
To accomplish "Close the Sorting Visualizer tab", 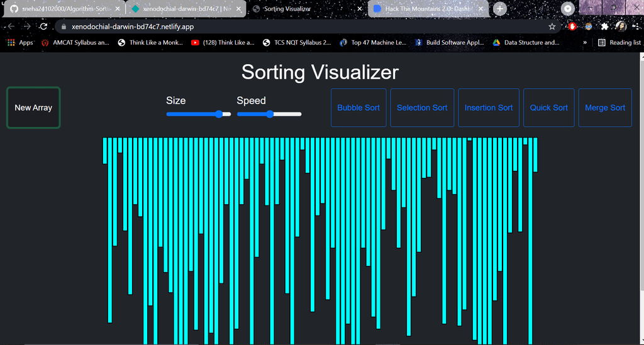I will pyautogui.click(x=360, y=9).
